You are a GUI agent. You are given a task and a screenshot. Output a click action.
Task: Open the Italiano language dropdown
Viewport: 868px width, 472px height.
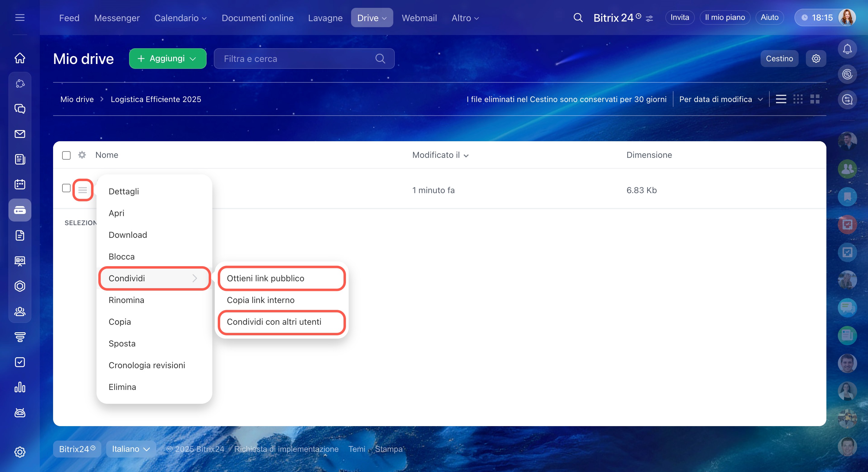(131, 449)
